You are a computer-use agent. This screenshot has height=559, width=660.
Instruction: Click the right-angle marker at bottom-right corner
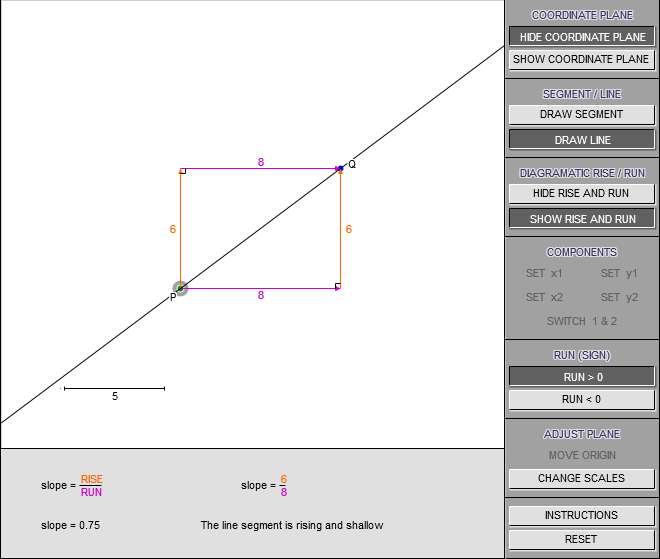338,286
